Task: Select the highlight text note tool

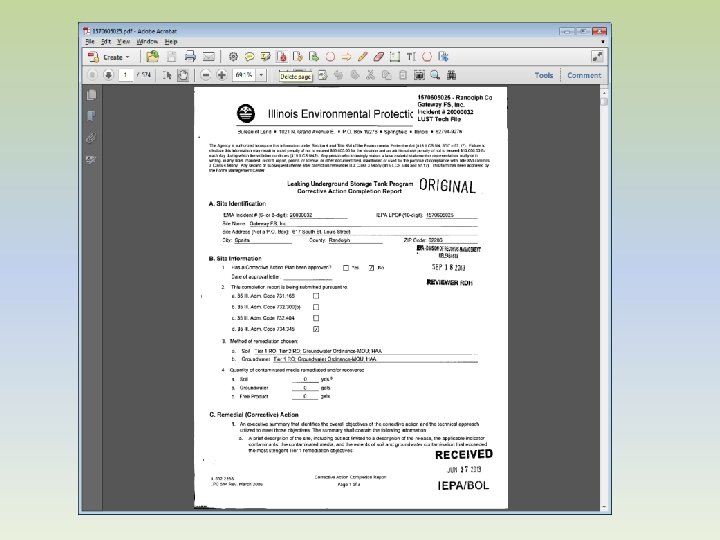Action: 265,56
